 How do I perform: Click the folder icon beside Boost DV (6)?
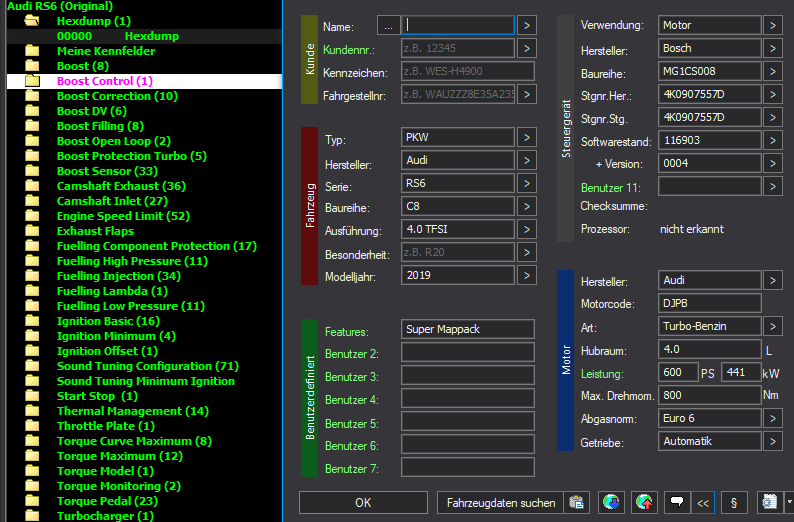tap(32, 111)
